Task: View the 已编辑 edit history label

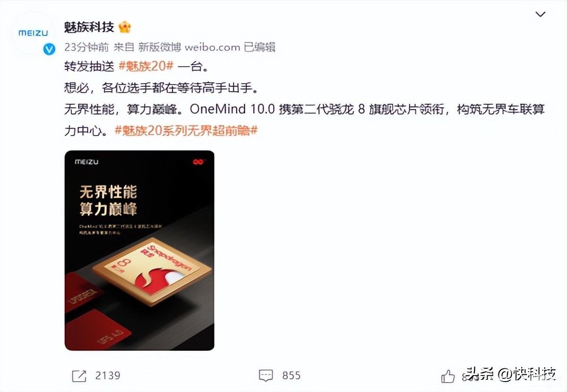Action: point(259,47)
